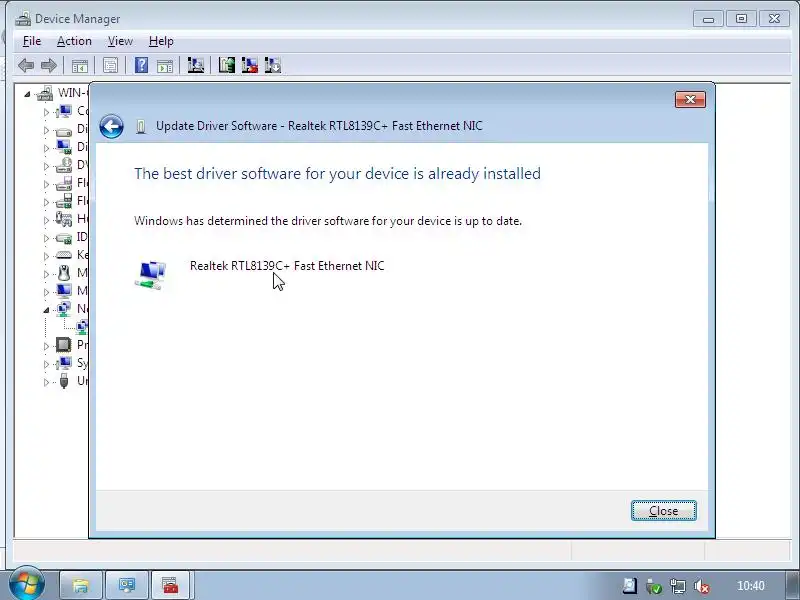Select the root computer icon next to WIN-
The height and width of the screenshot is (600, 800).
(x=45, y=93)
